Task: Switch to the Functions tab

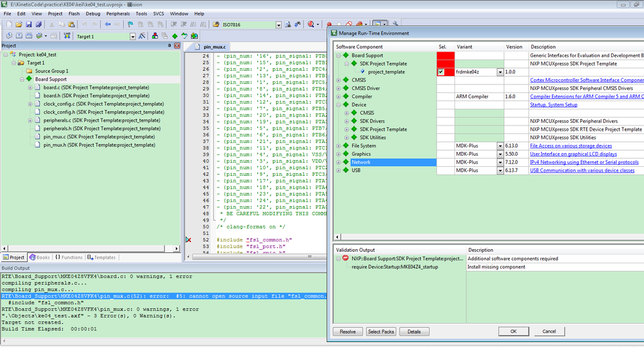Action: (x=68, y=257)
